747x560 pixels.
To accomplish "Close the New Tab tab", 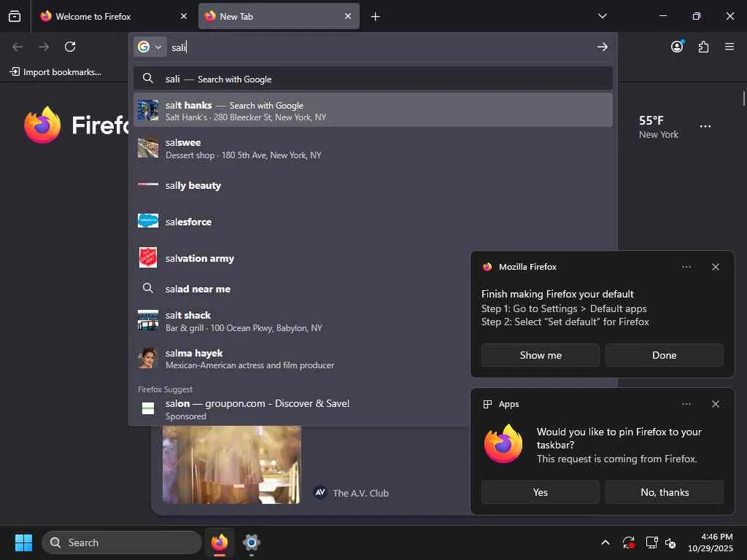I will 348,16.
